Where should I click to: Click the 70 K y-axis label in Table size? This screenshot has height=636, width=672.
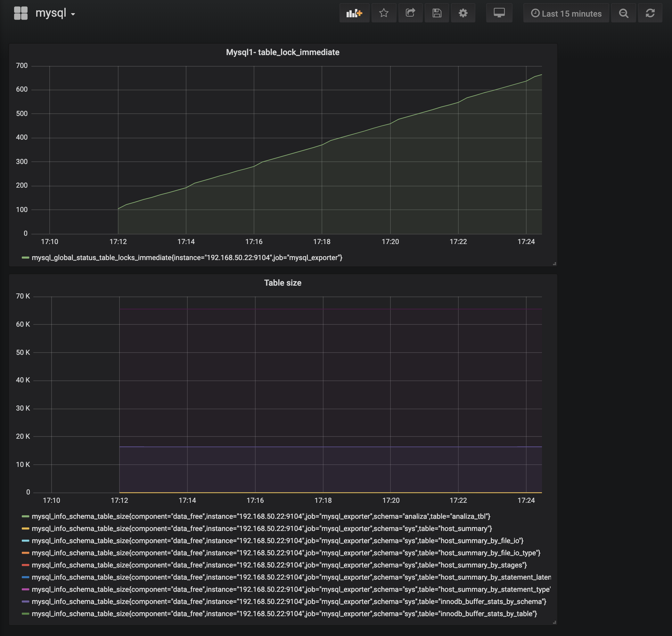point(23,296)
